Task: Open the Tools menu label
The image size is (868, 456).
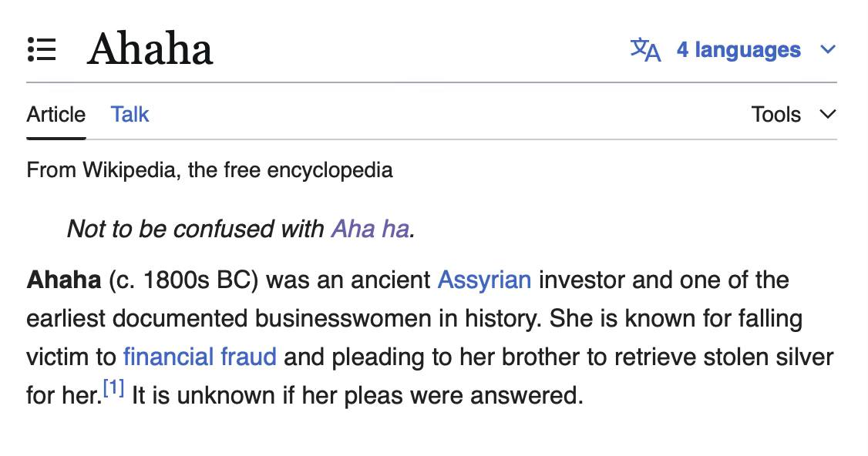Action: click(x=776, y=115)
